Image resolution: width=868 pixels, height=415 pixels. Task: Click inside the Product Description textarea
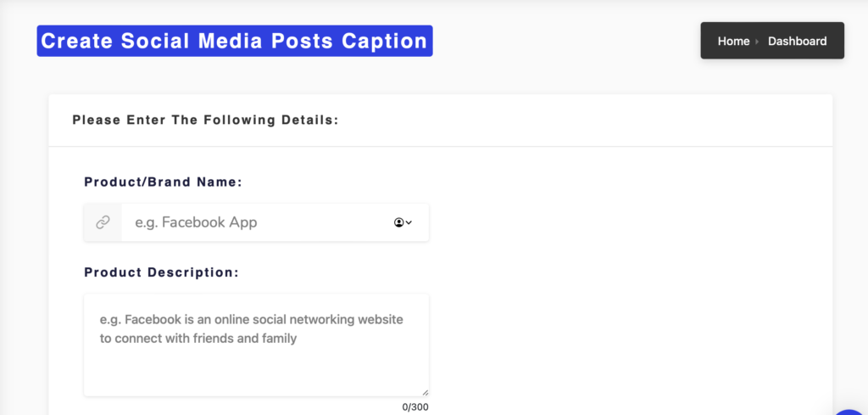256,345
